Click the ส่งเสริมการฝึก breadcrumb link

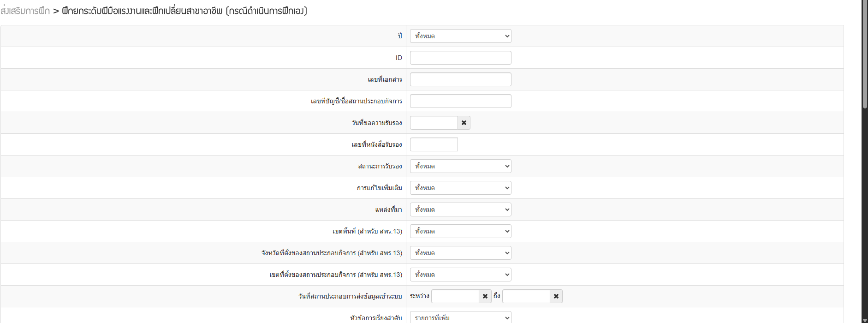coord(25,11)
